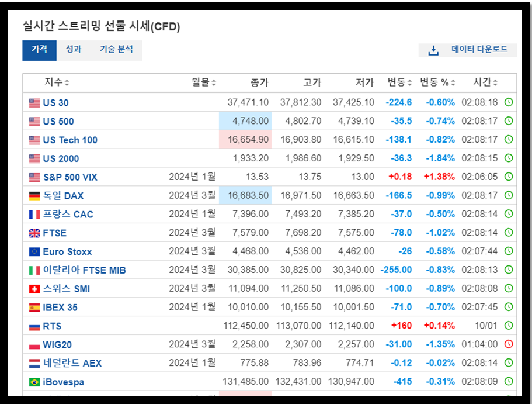Click the Spanish flag beside IBEX 35
The image size is (532, 404).
[34, 308]
